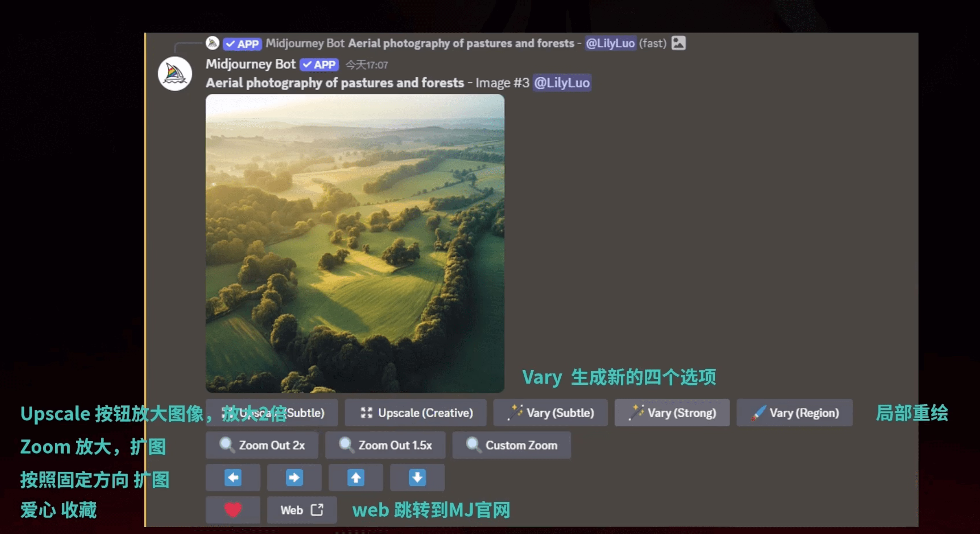Click the heart favorite icon
Viewport: 980px width, 534px height.
[x=233, y=510]
